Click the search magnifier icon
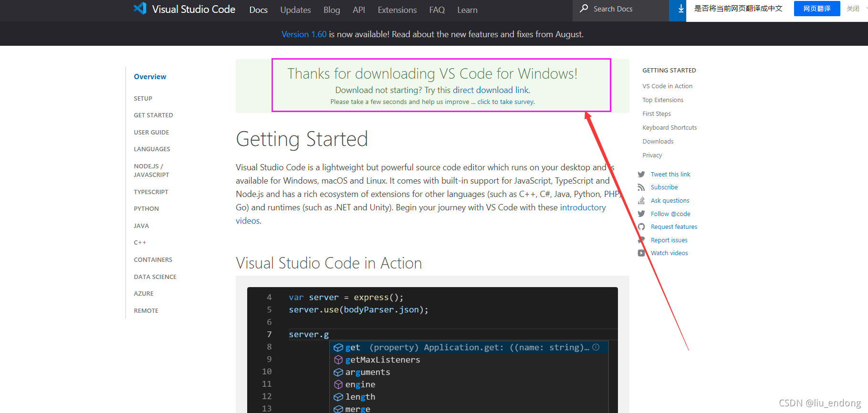This screenshot has width=868, height=413. [x=584, y=9]
